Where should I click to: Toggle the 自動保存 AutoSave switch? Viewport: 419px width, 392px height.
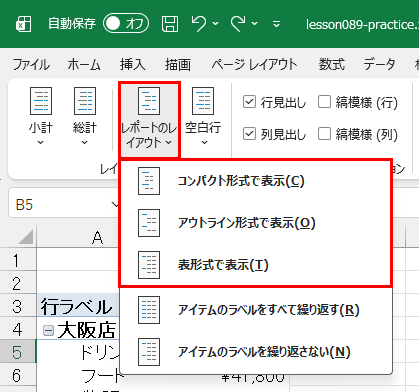[126, 23]
